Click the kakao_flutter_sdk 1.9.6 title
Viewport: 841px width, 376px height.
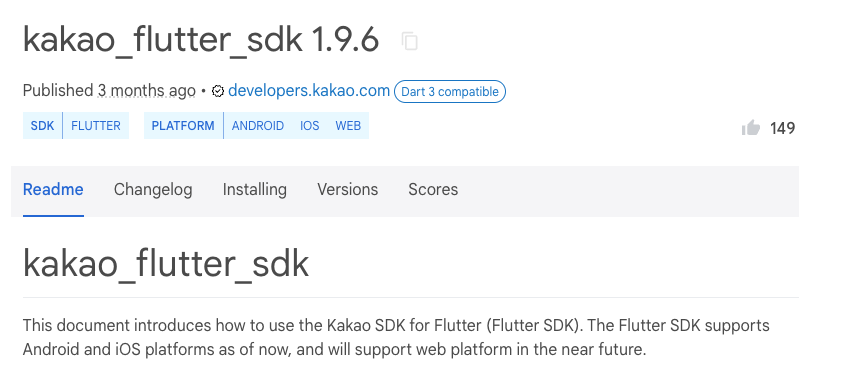click(201, 41)
